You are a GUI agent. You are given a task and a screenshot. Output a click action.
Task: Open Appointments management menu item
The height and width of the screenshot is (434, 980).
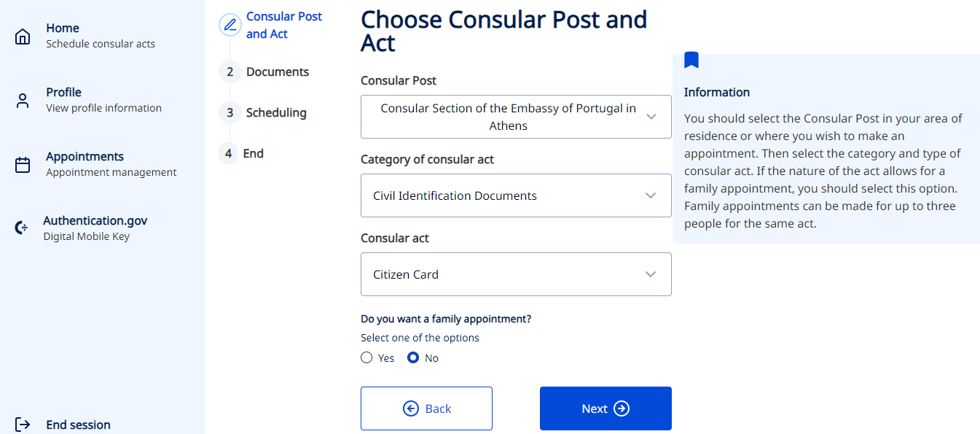[111, 164]
